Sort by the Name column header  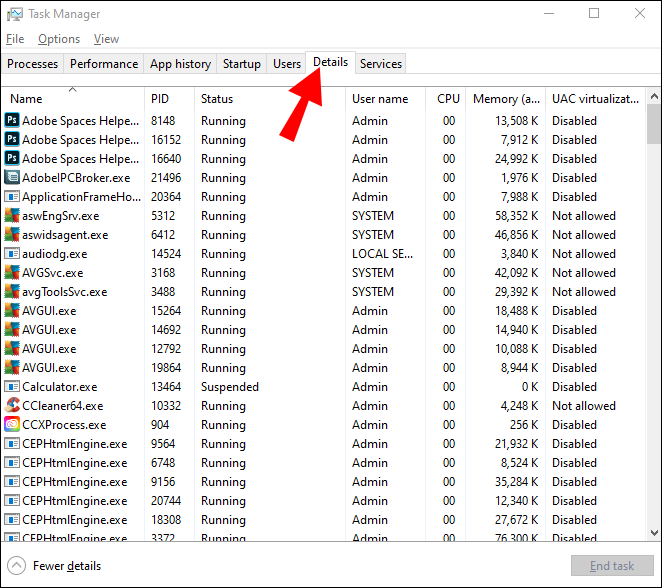(x=73, y=99)
